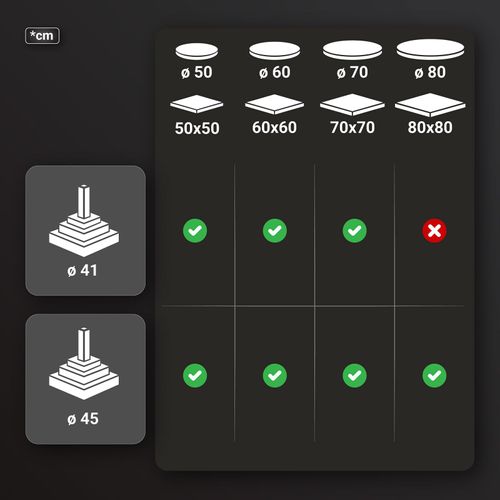Click the 50x50 square tabletop icon

tap(197, 104)
